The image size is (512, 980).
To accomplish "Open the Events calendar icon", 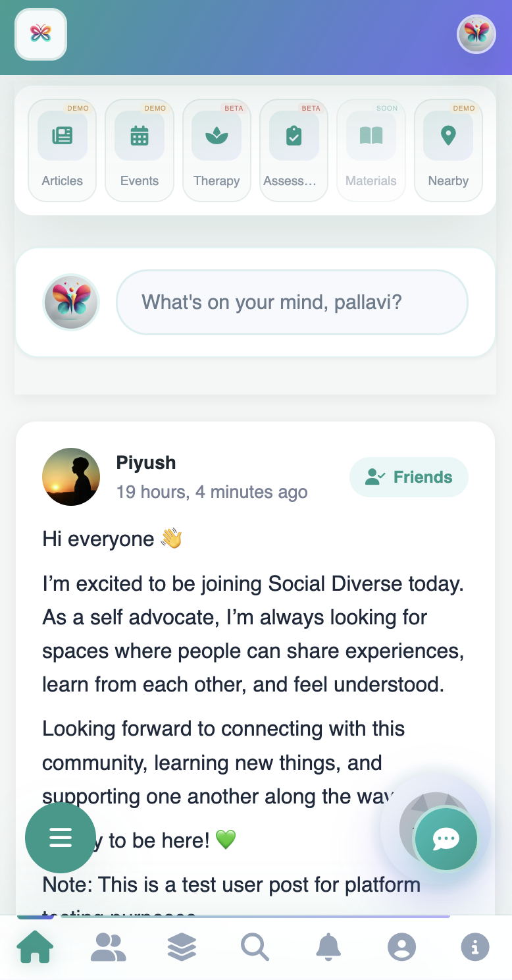I will pyautogui.click(x=140, y=136).
